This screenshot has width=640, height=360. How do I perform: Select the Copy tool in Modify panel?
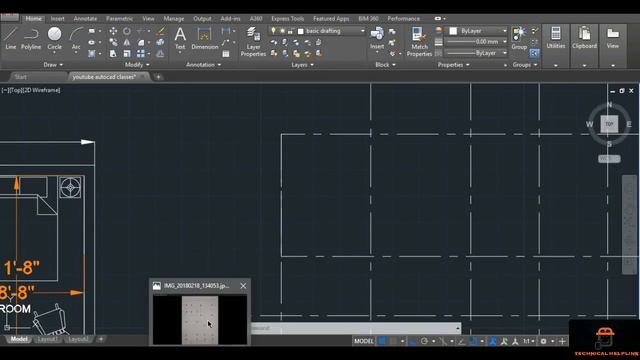pos(113,42)
